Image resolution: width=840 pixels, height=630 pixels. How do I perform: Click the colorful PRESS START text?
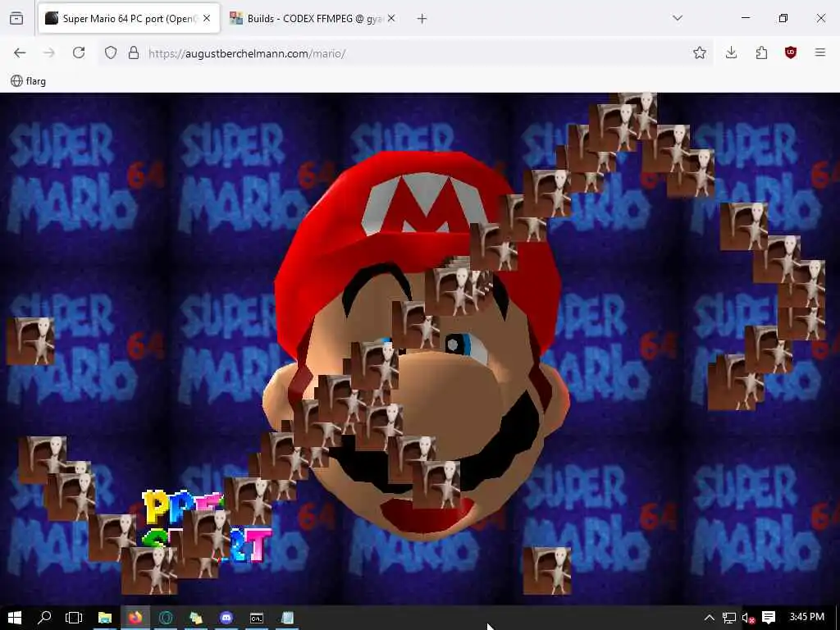point(208,527)
